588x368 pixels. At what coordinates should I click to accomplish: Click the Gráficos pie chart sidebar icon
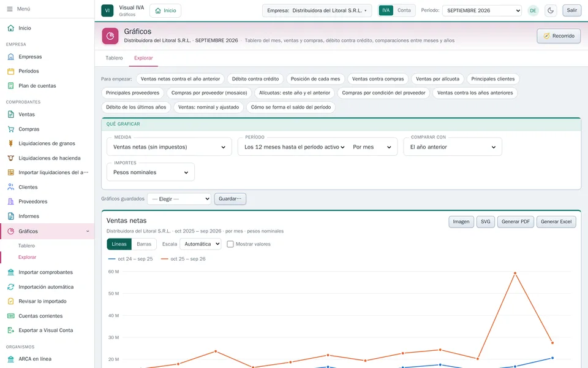[x=11, y=231]
